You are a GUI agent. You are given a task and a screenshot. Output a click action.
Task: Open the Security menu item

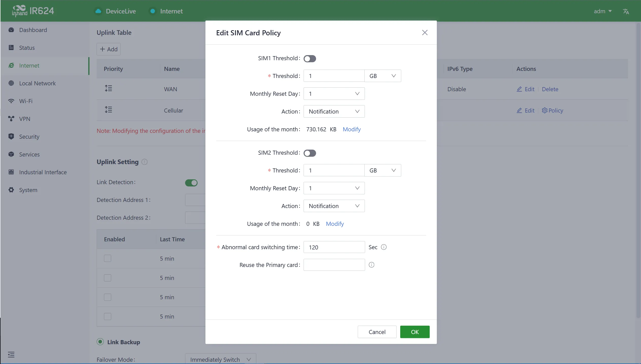tap(45, 137)
